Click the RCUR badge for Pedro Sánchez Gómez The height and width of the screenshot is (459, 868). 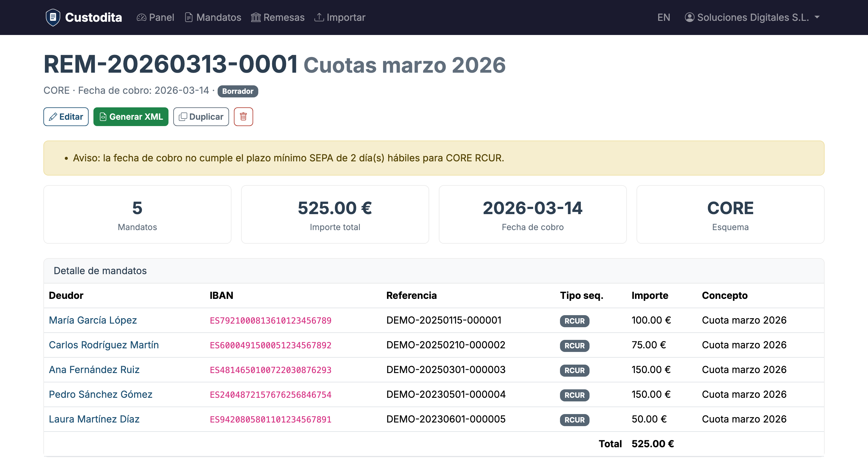click(574, 395)
